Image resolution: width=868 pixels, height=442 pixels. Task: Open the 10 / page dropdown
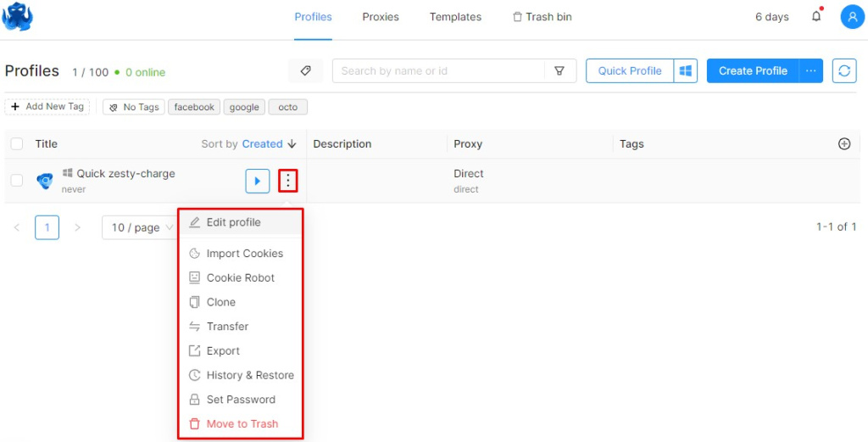tap(140, 227)
